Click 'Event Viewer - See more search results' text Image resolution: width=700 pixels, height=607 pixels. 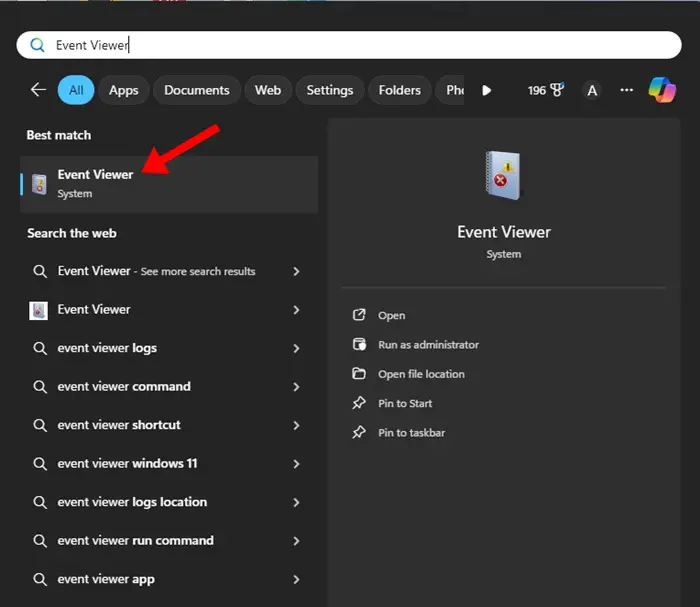tap(156, 271)
